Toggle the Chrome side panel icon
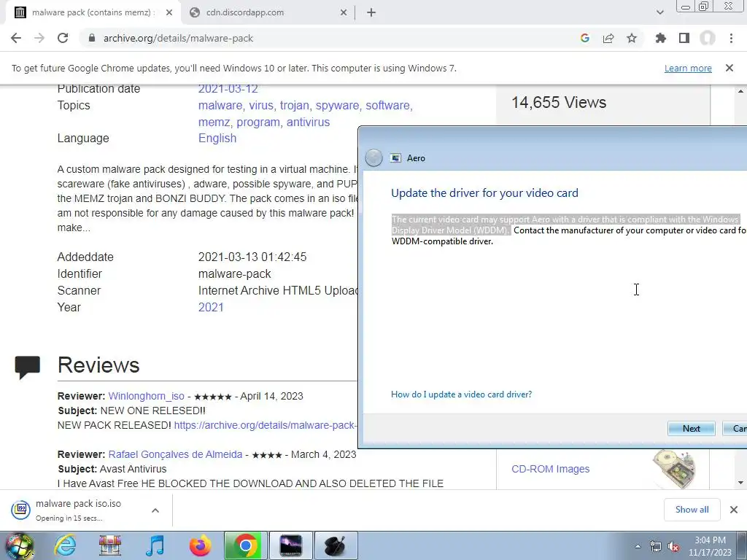The width and height of the screenshot is (747, 560). tap(684, 38)
